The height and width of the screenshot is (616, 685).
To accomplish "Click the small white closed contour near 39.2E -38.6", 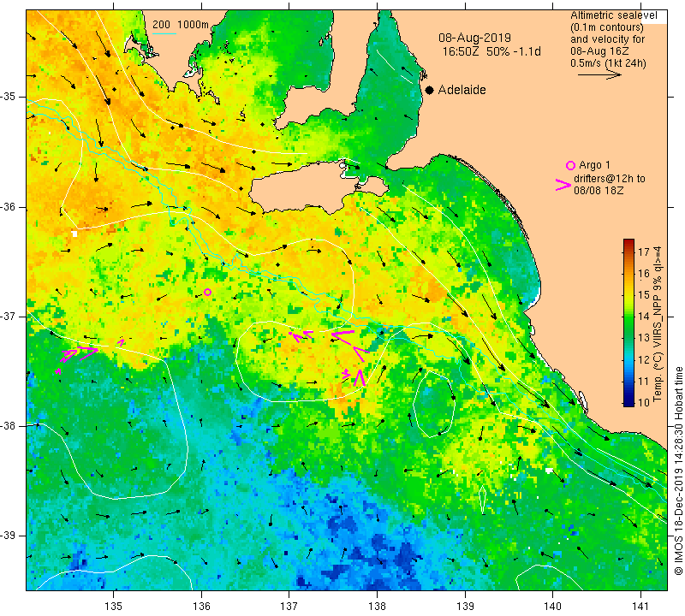I will pos(482,499).
